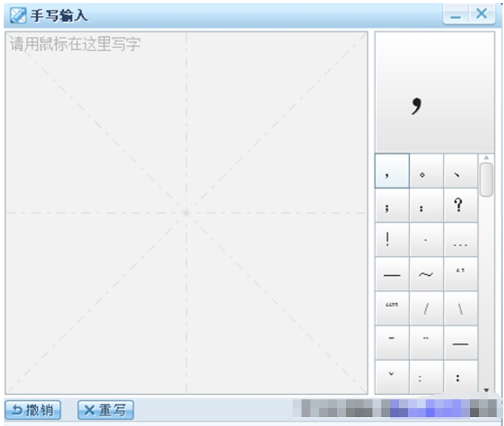The image size is (504, 426).
Task: Pick the colon symbol beside semicolon
Action: coord(426,206)
